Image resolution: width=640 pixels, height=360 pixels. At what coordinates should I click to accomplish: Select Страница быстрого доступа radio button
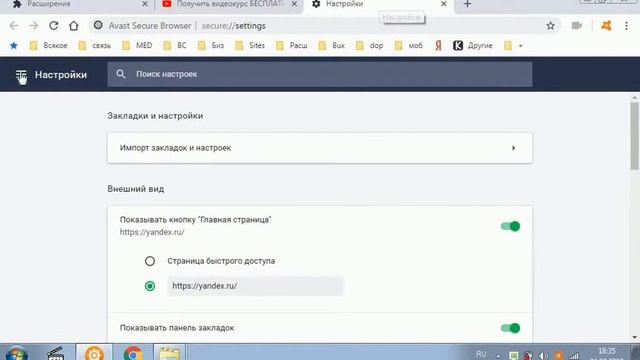150,261
